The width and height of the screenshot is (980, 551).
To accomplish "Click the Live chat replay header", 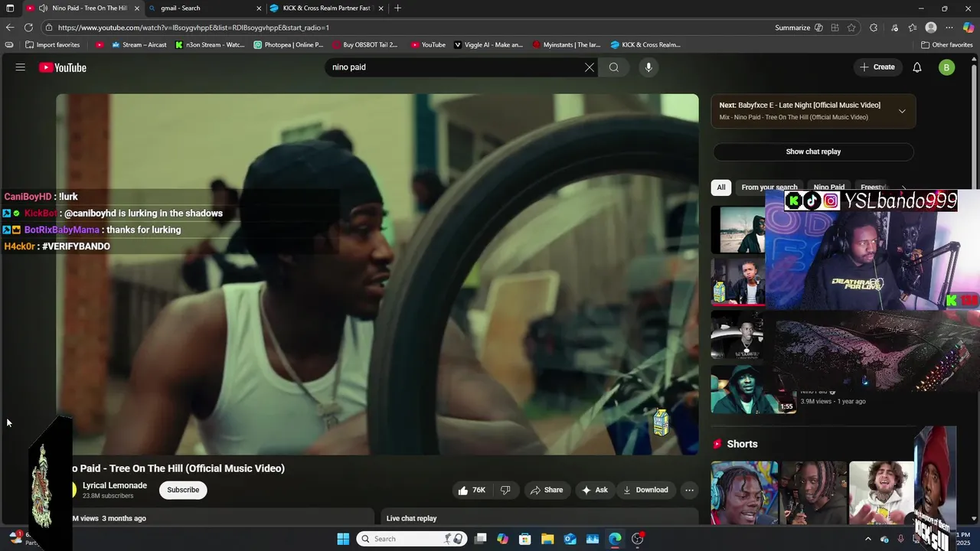I will 412,518.
